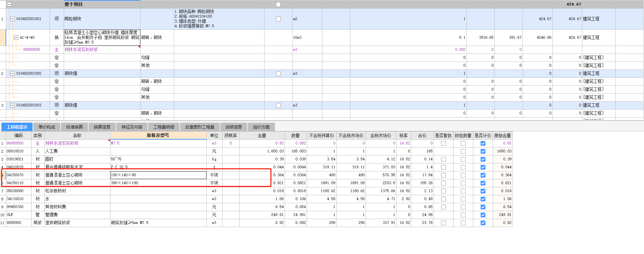The image size is (644, 254).
Task: Select code 04150110 in materials table
Action: pos(19,183)
